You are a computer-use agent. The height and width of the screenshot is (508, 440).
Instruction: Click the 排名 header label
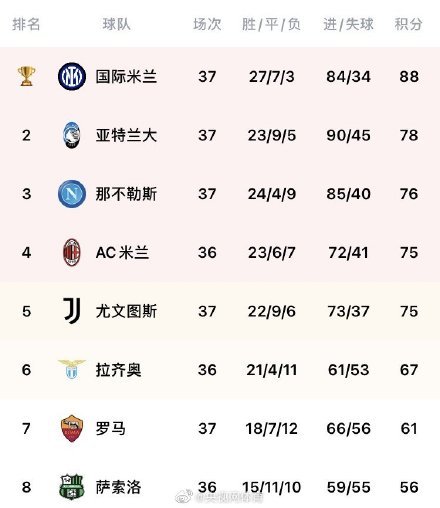pyautogui.click(x=26, y=24)
